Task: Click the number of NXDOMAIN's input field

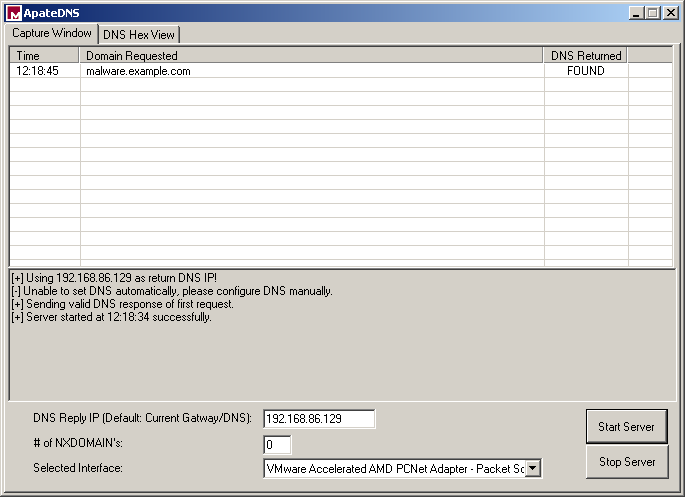Action: click(x=277, y=445)
